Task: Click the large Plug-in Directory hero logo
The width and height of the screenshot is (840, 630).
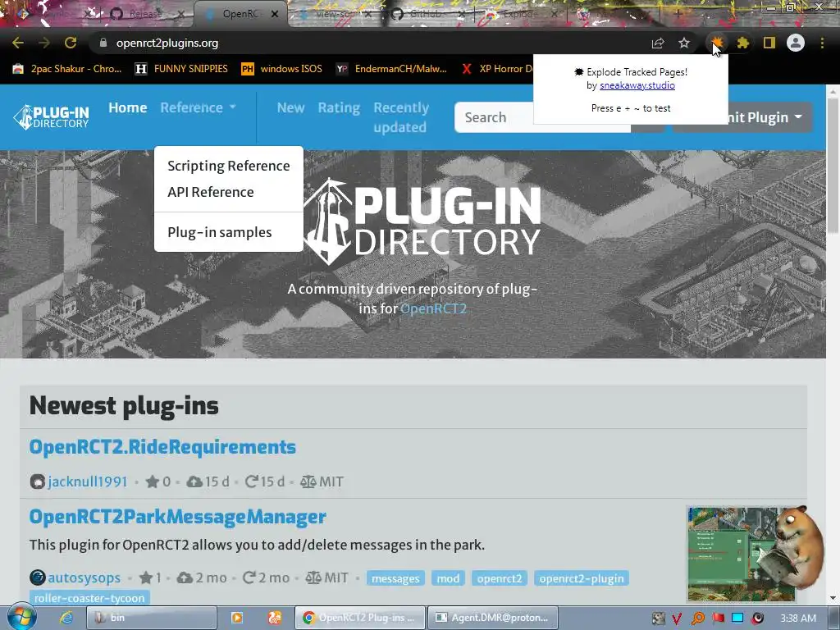Action: tap(422, 222)
